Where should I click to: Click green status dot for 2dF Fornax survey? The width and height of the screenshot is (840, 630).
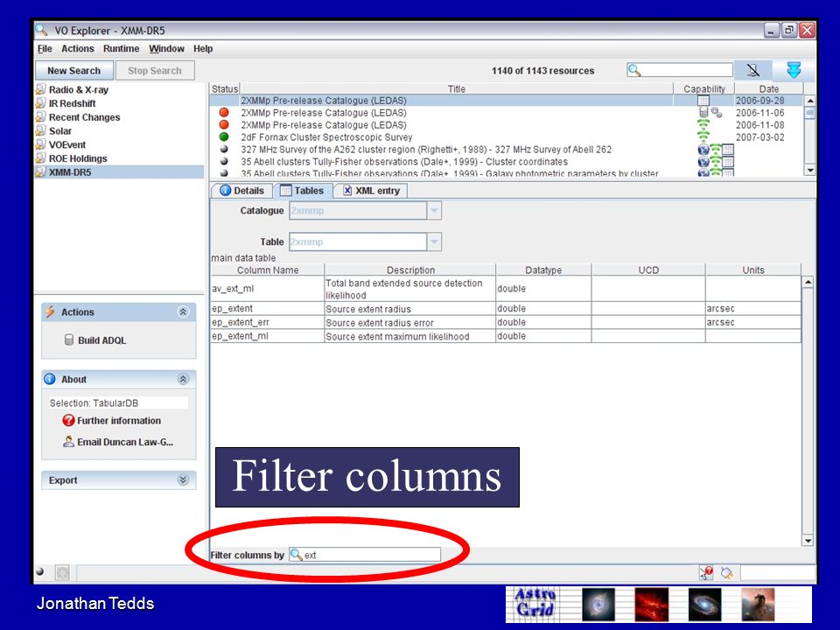pos(224,137)
